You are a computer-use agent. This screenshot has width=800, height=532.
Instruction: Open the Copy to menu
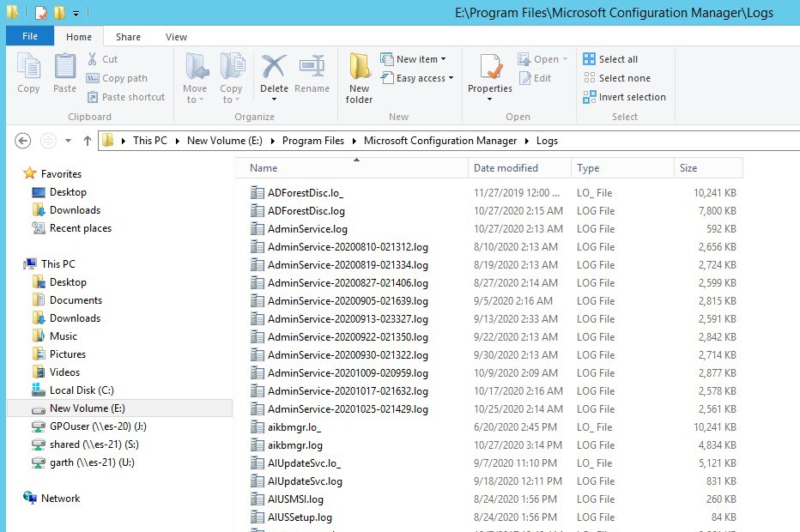coord(231,78)
